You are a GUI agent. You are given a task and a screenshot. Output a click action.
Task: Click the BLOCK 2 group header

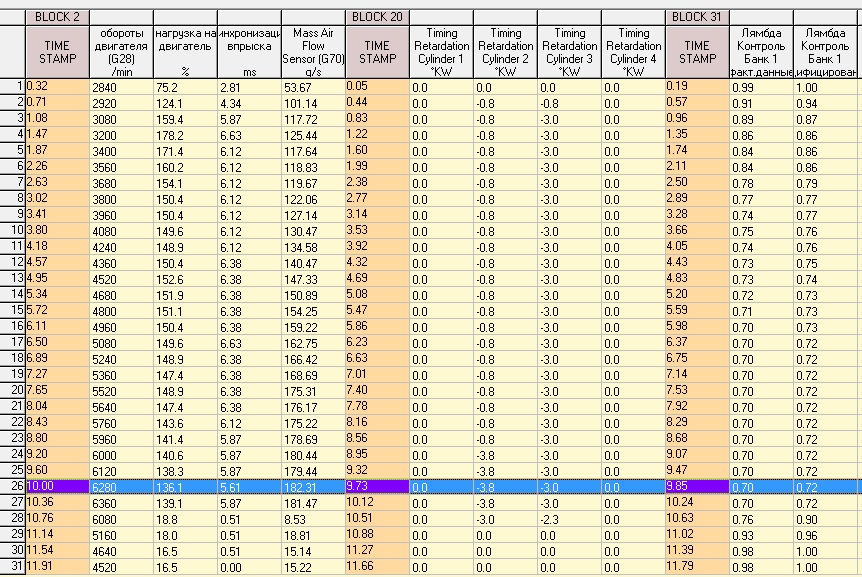[57, 17]
